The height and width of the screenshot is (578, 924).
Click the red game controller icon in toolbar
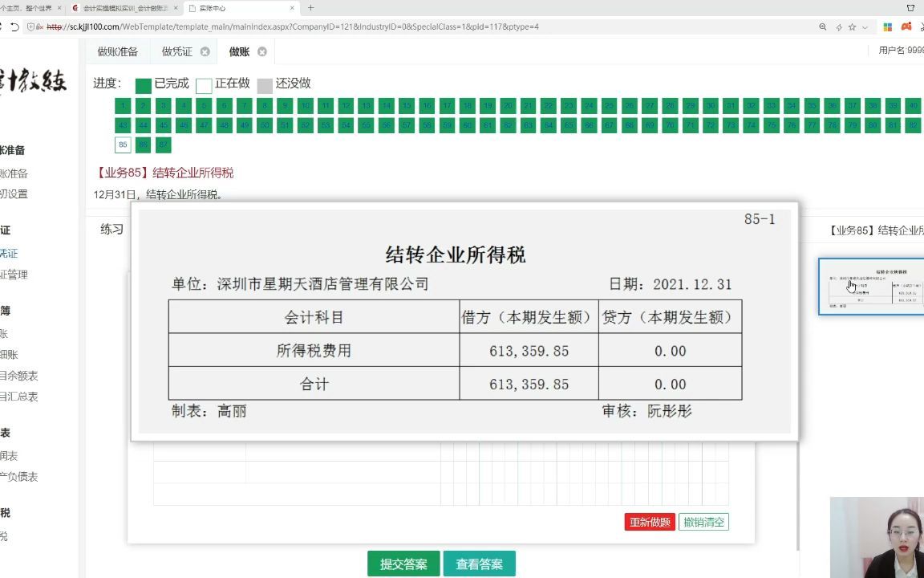point(906,27)
